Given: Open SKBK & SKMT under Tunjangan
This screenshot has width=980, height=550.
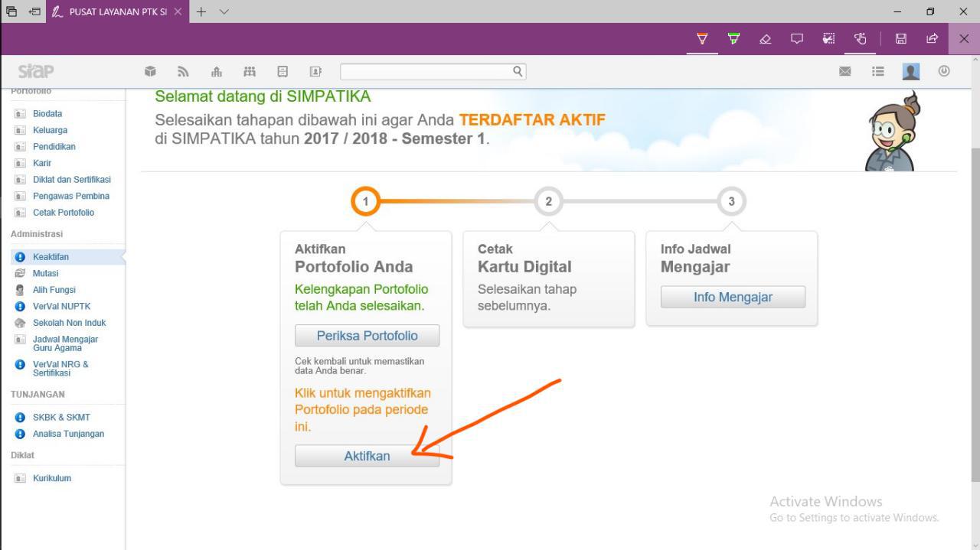Looking at the screenshot, I should point(61,418).
